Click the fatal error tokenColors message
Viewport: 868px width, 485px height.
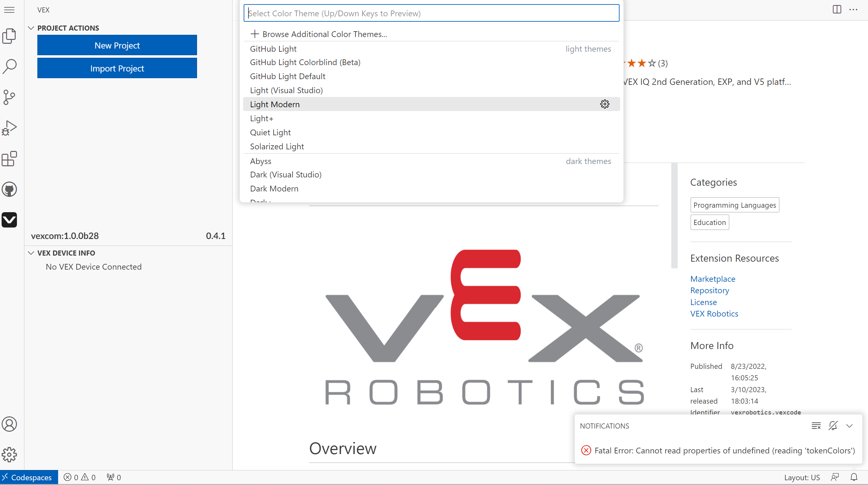click(725, 450)
